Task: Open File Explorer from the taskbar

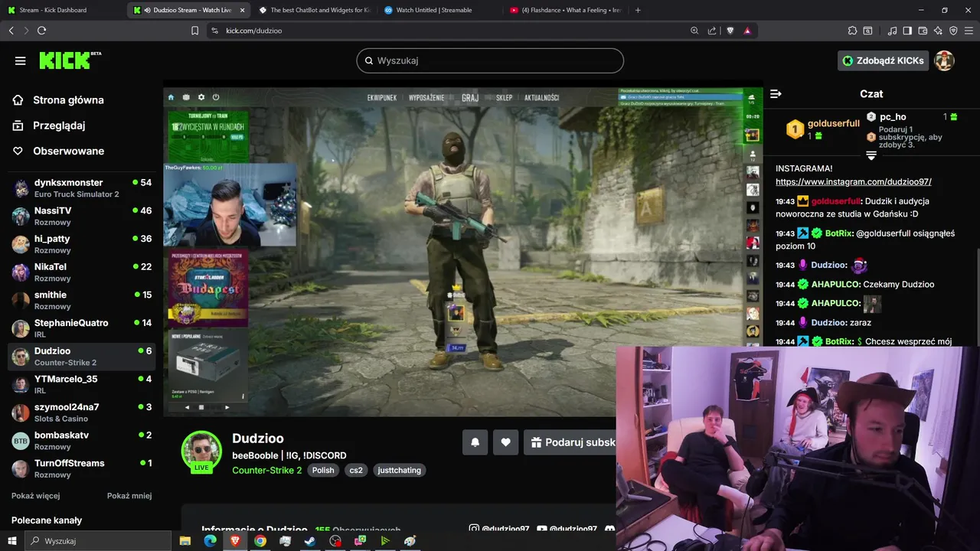Action: pos(185,541)
